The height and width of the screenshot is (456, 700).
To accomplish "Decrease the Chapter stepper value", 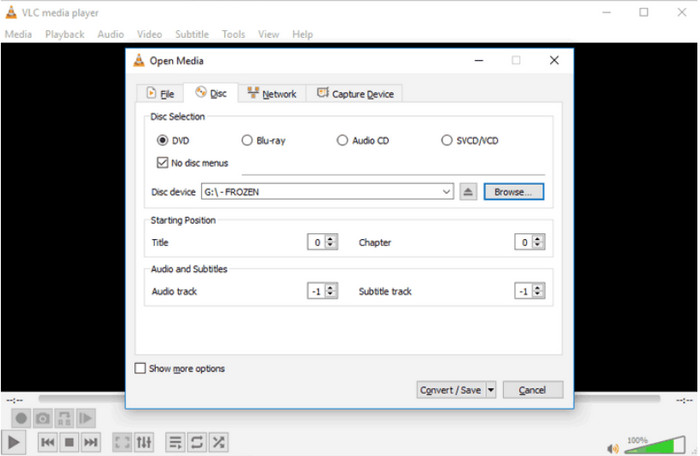I will click(x=538, y=246).
